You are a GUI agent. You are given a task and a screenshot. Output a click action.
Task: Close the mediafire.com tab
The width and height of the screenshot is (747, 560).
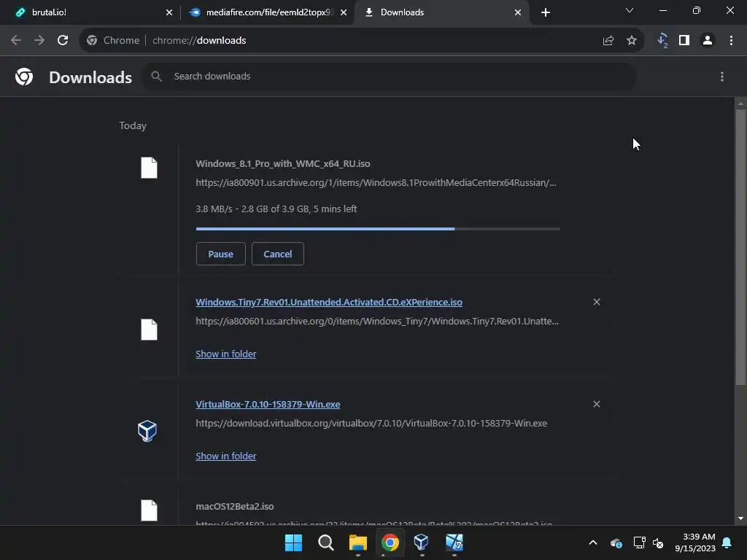click(x=344, y=12)
